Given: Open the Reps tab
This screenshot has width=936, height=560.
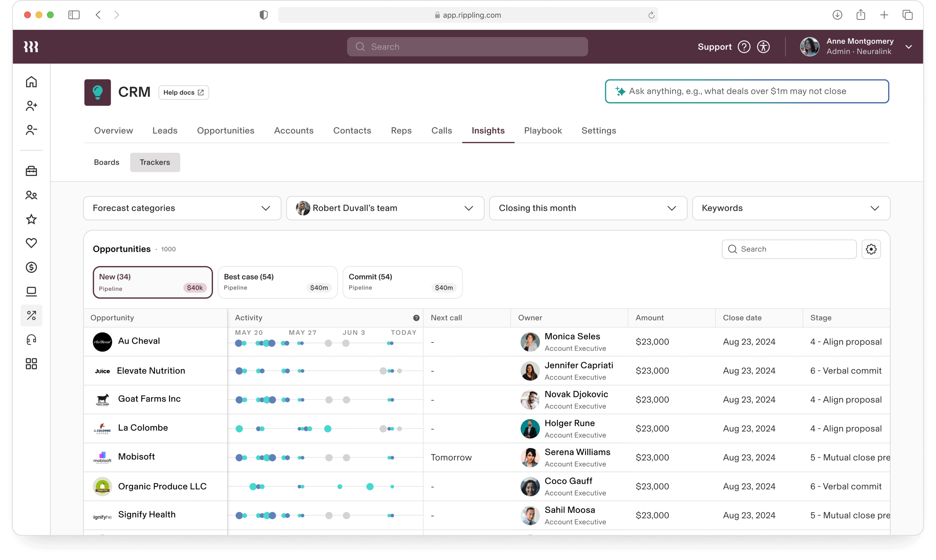Looking at the screenshot, I should click(401, 130).
